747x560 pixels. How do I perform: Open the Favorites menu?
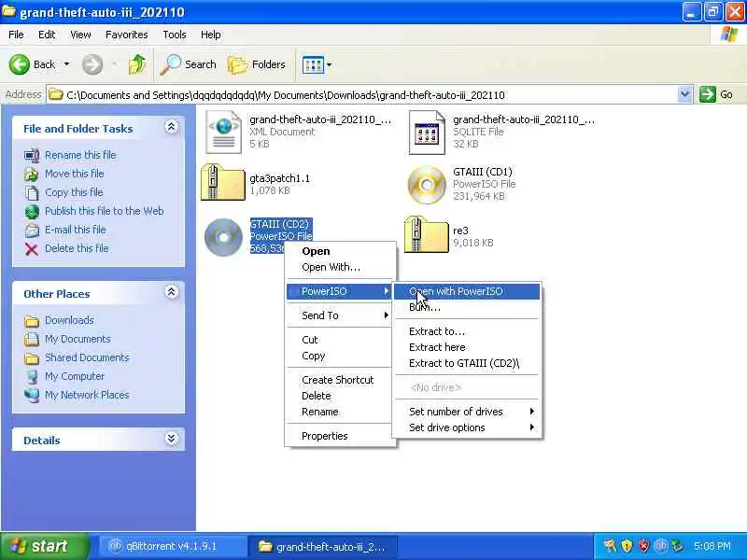coord(127,35)
